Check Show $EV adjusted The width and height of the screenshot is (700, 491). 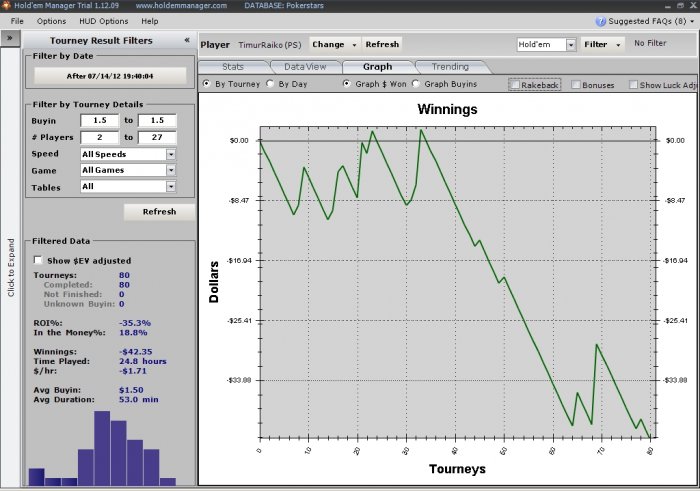click(38, 260)
